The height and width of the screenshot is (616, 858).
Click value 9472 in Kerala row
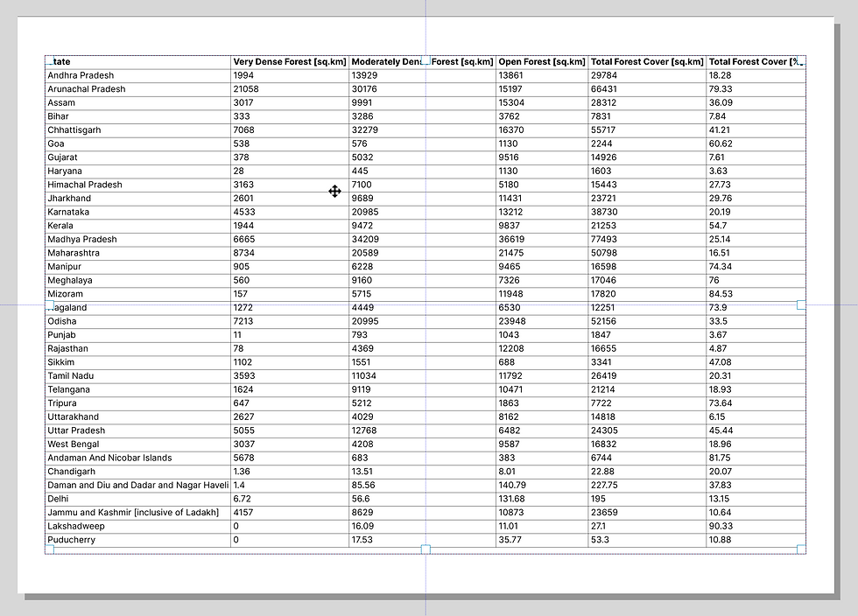tap(362, 226)
